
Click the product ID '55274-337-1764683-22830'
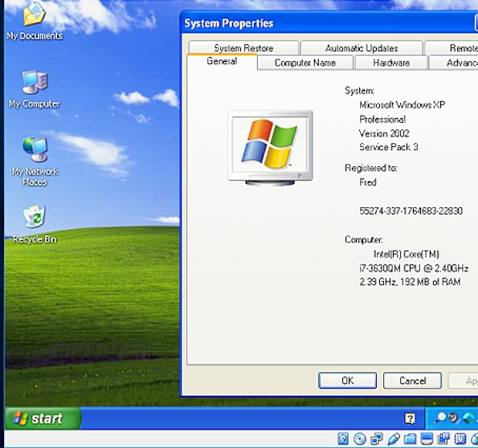click(x=411, y=211)
